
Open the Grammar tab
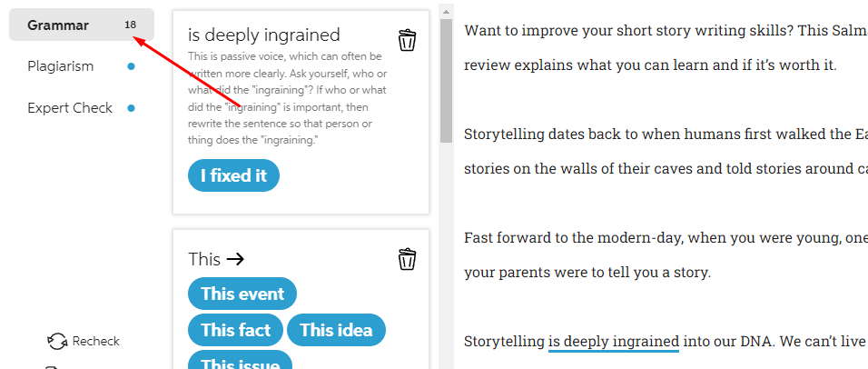[x=59, y=25]
